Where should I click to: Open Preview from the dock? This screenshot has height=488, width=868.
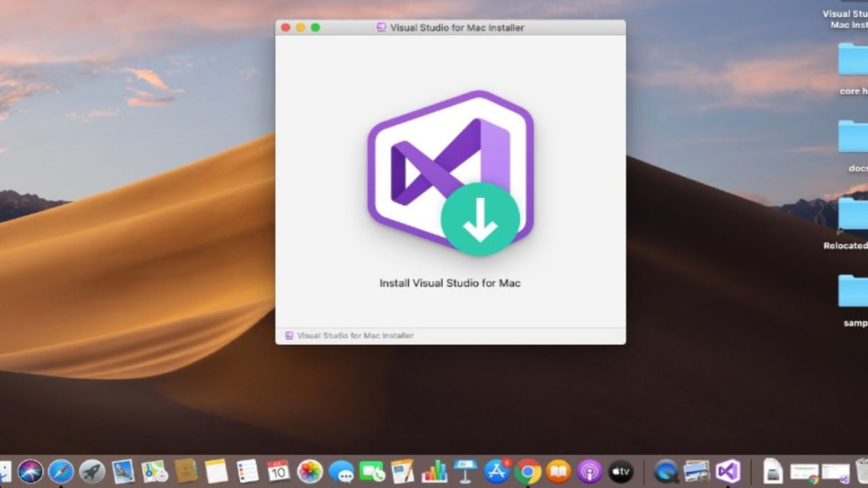pos(697,470)
